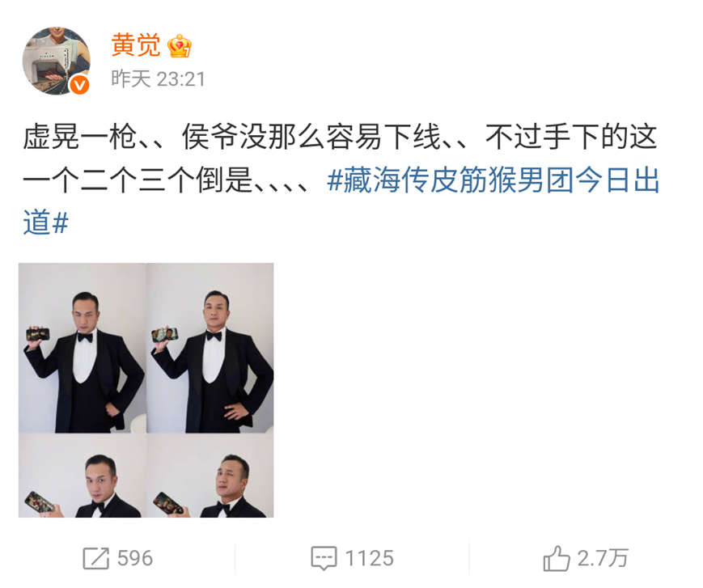This screenshot has width=703, height=588.
Task: Click the phone shown in top-left photo
Action: tap(38, 334)
